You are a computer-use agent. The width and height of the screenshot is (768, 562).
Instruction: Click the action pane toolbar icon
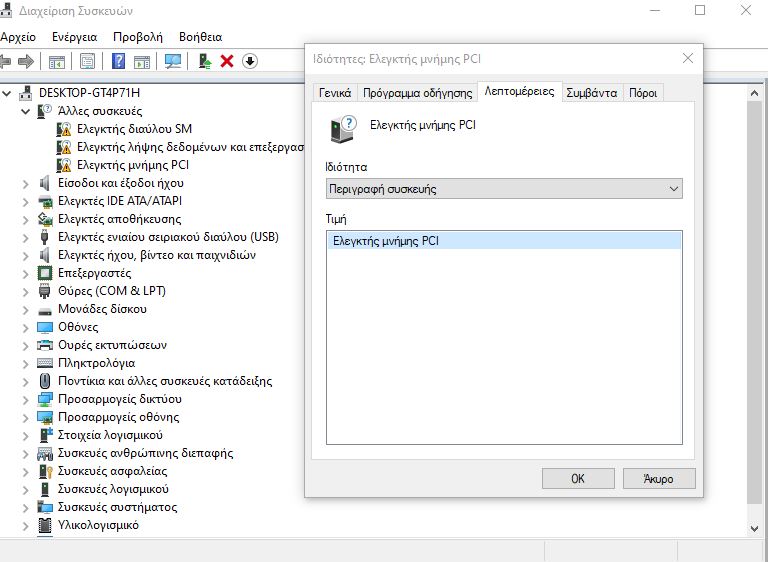(142, 61)
